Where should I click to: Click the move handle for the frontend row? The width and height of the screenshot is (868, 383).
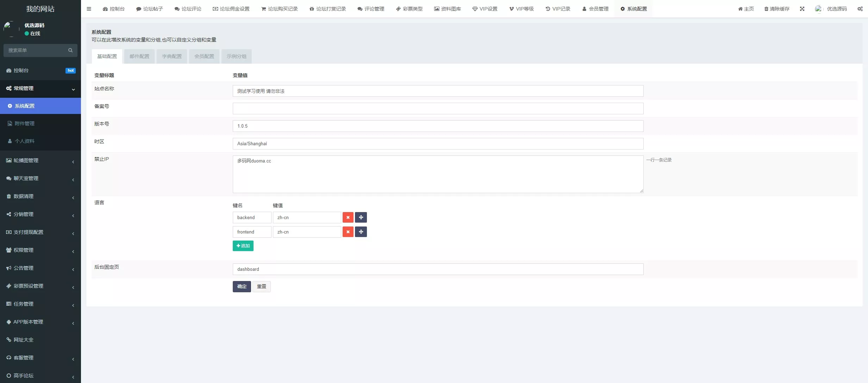click(361, 232)
